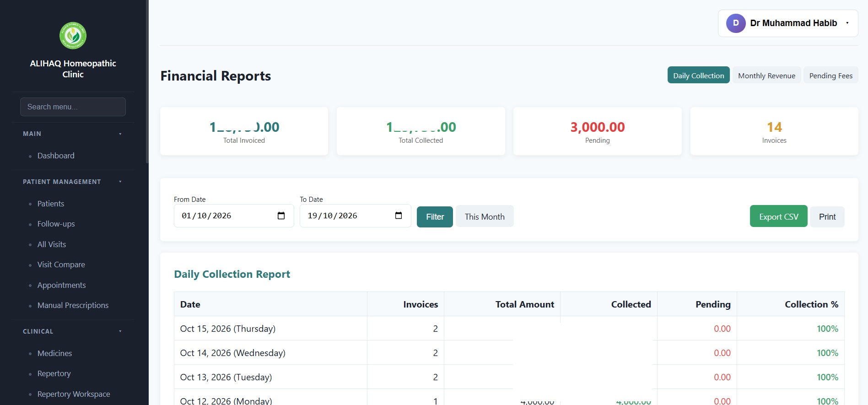
Task: Click the 3,000.00 Pending summary card
Action: [x=597, y=131]
